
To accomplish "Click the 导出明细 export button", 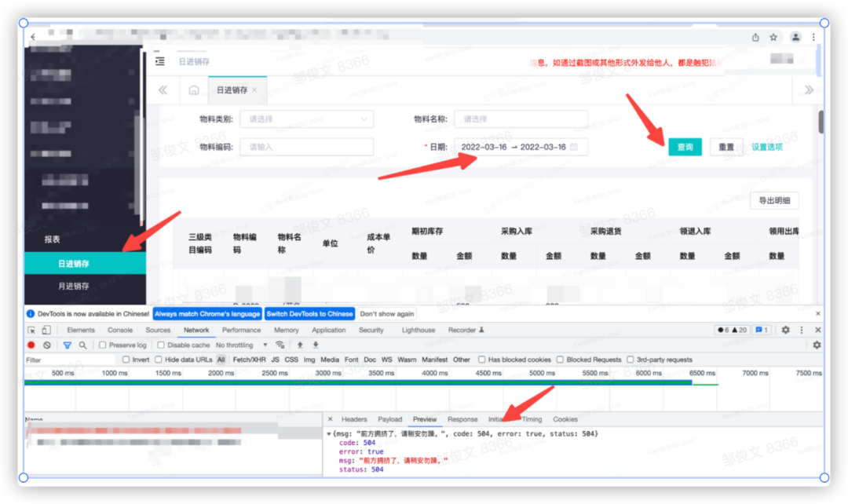I will 774,200.
